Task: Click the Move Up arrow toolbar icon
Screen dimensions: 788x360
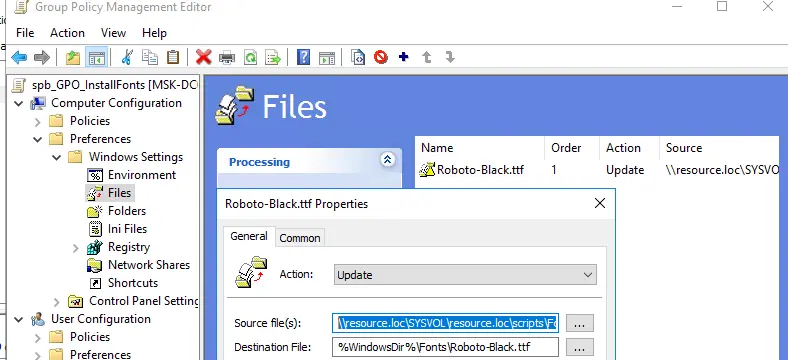Action: (x=427, y=57)
